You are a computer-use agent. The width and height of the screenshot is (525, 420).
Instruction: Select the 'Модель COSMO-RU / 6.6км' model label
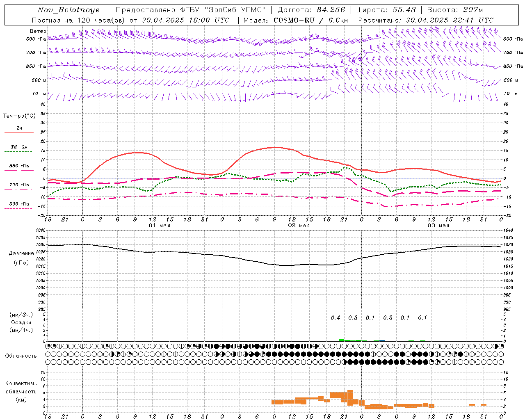click(x=296, y=20)
